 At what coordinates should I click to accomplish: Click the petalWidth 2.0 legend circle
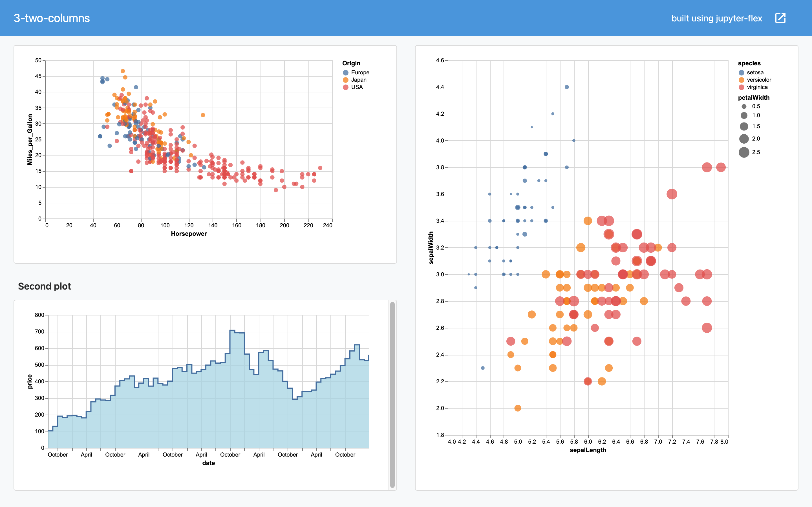pyautogui.click(x=744, y=139)
